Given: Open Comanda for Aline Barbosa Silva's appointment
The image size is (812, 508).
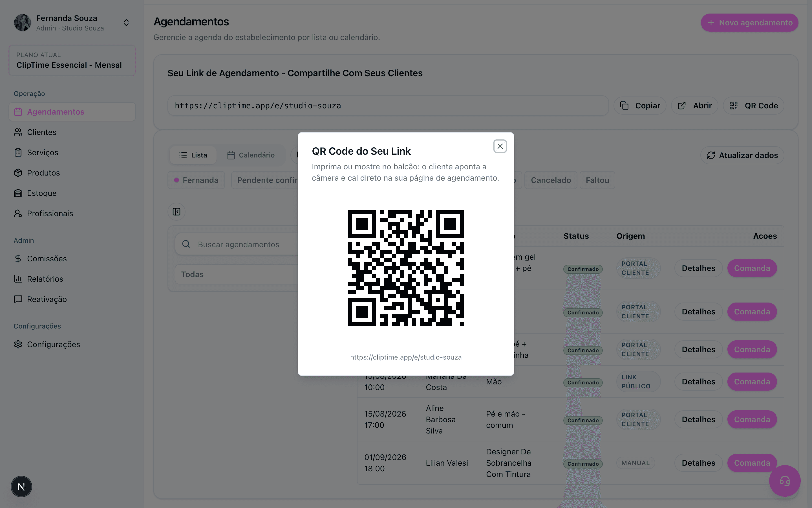Looking at the screenshot, I should (752, 419).
